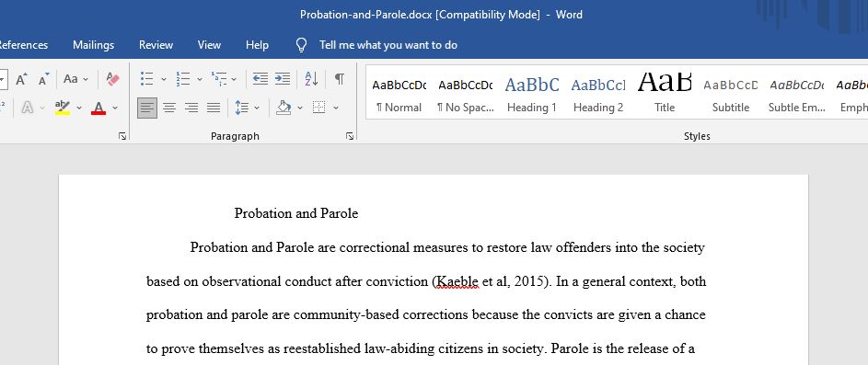This screenshot has width=868, height=365.
Task: Toggle Align Left alignment
Action: click(x=147, y=108)
